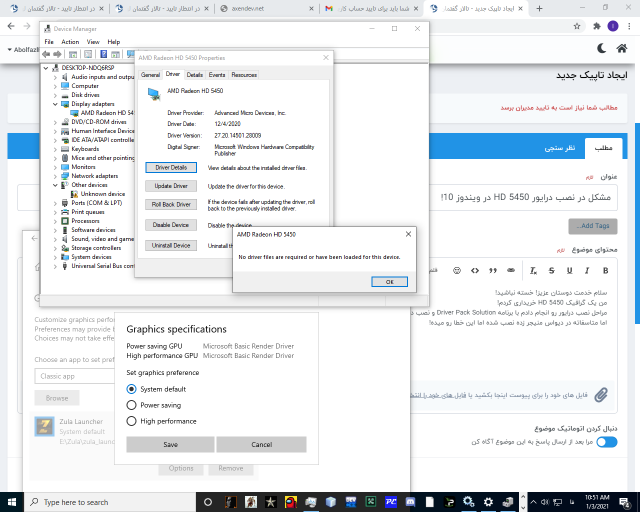
Task: Clear text formatting in the forum editor
Action: pyautogui.click(x=533, y=270)
